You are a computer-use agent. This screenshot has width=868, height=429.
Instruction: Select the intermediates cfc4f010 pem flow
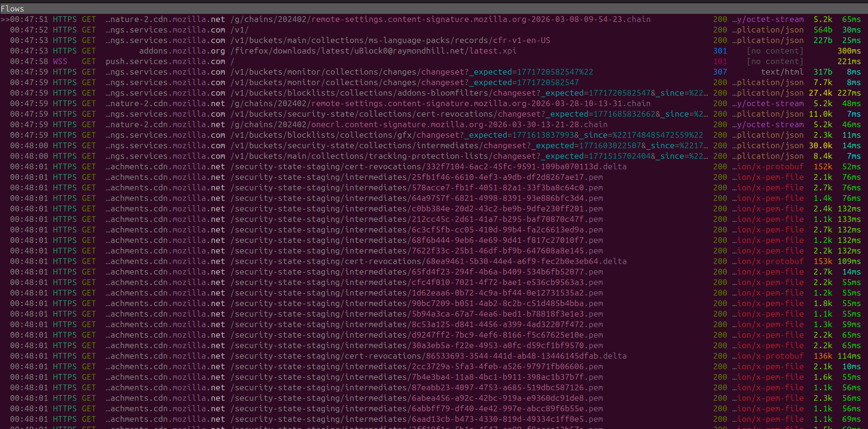coord(434,282)
